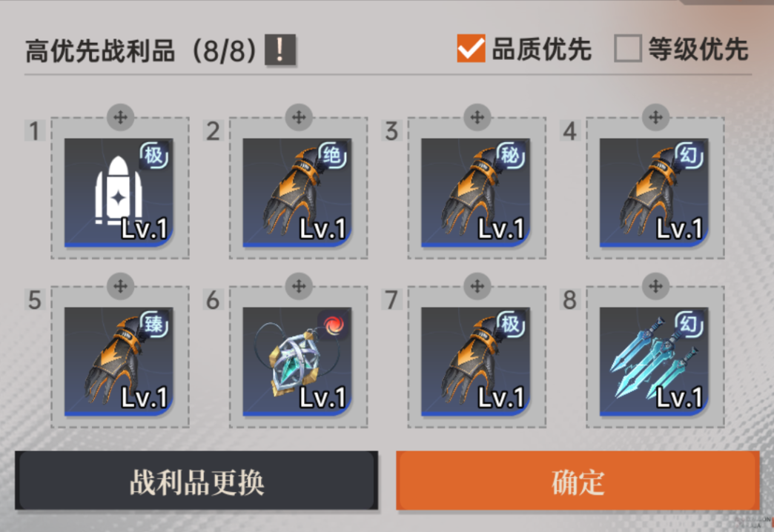Viewport: 774px width, 532px height.
Task: Select the 极 gauntlet in slot 7
Action: pos(475,362)
